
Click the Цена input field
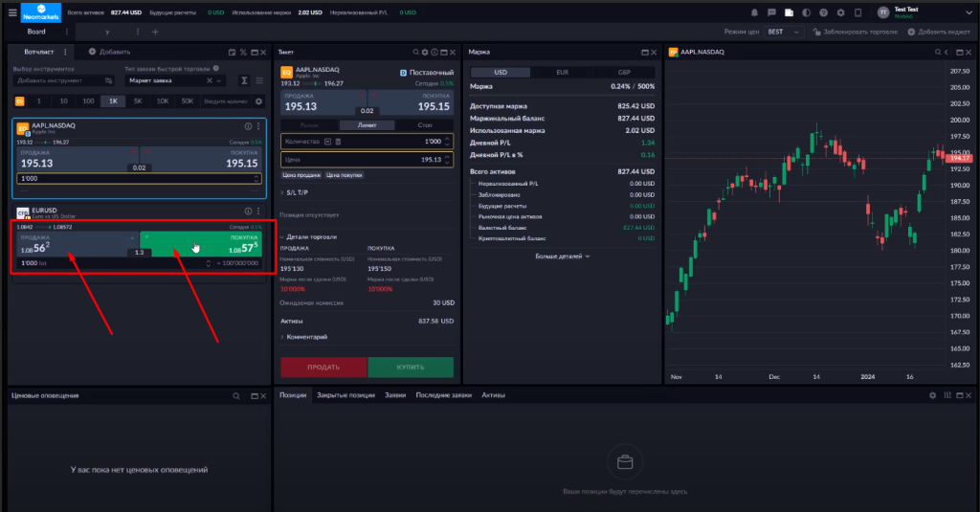[x=367, y=160]
